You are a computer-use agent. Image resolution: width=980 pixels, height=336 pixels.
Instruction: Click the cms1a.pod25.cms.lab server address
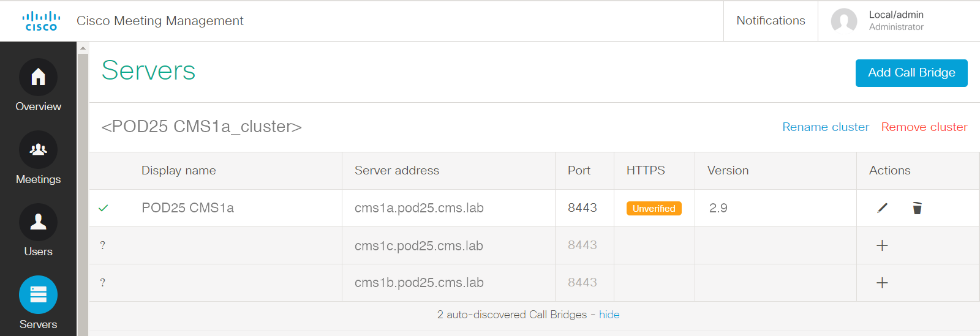pyautogui.click(x=419, y=208)
